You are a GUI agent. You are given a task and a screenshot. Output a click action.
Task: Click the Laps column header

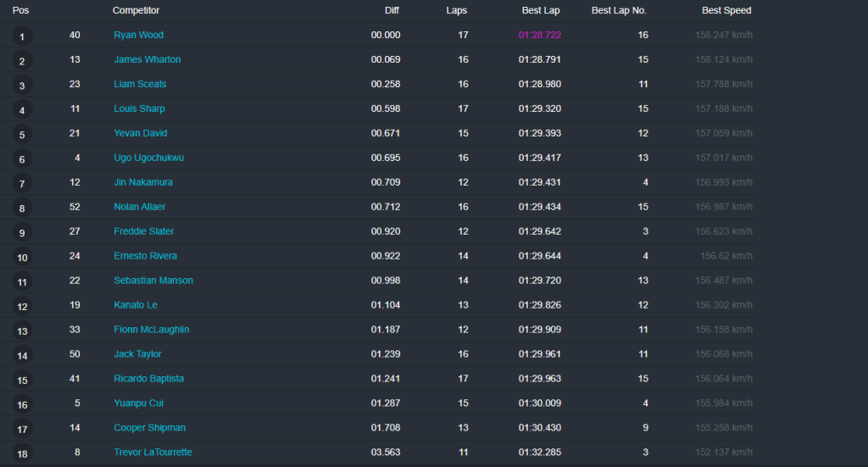[x=457, y=11]
